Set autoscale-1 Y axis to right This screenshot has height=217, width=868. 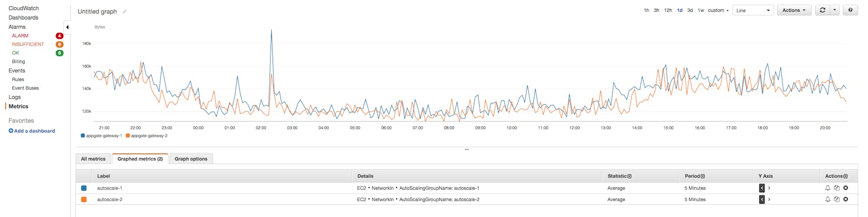(769, 188)
